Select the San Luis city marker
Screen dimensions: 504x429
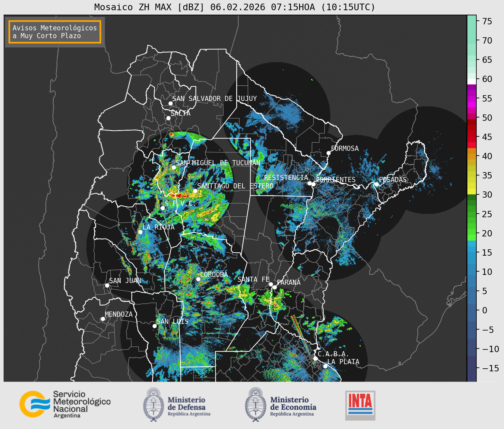[x=154, y=326]
